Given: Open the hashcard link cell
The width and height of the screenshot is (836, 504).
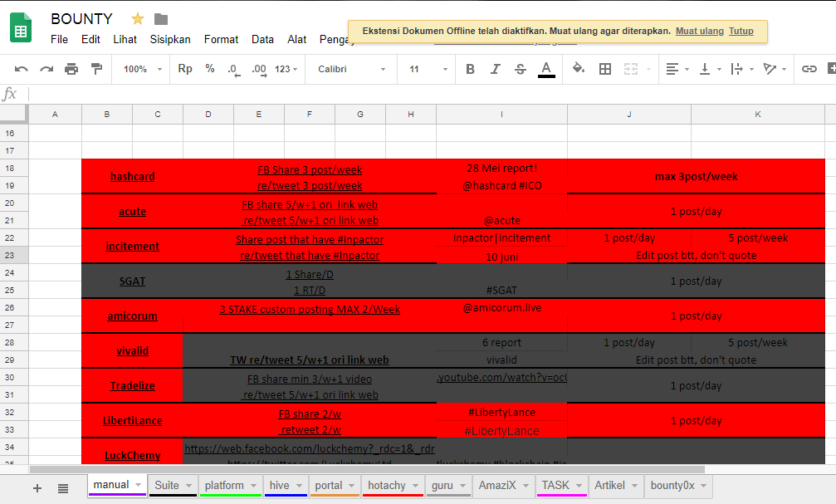Looking at the screenshot, I should 132,177.
